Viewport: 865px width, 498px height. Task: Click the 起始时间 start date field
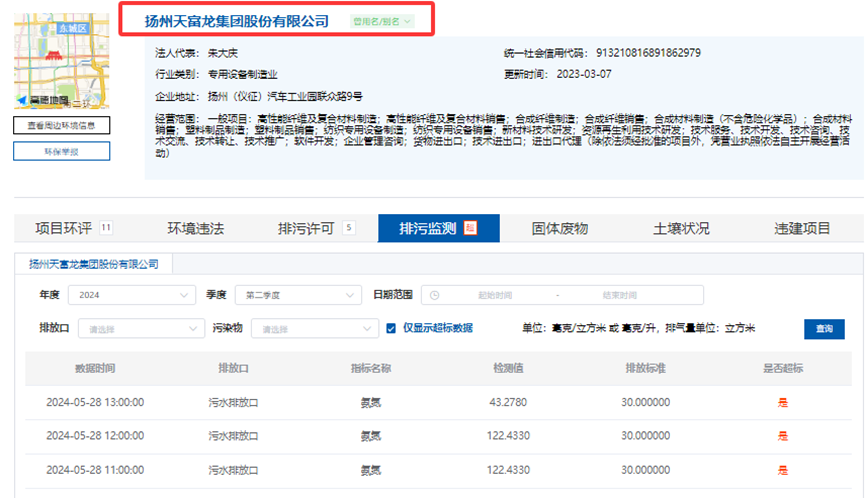point(495,295)
